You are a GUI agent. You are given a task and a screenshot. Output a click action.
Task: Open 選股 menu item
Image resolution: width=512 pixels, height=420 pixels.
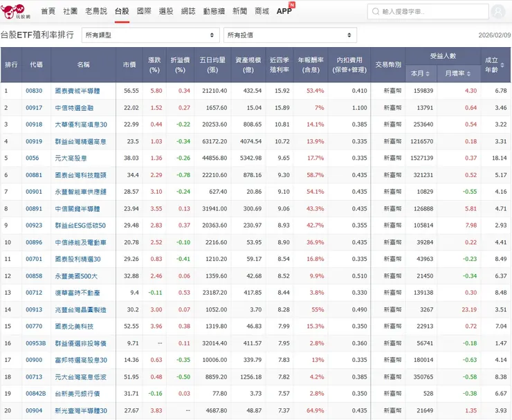(x=166, y=12)
